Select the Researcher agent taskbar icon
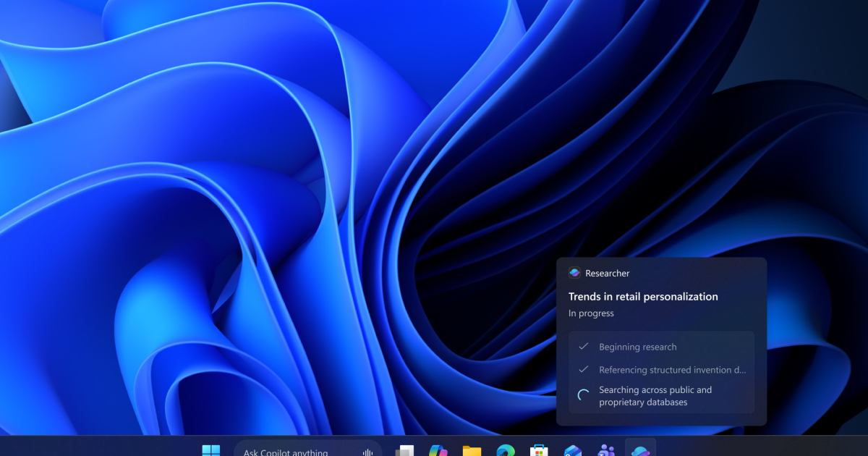This screenshot has height=456, width=868. point(640,450)
